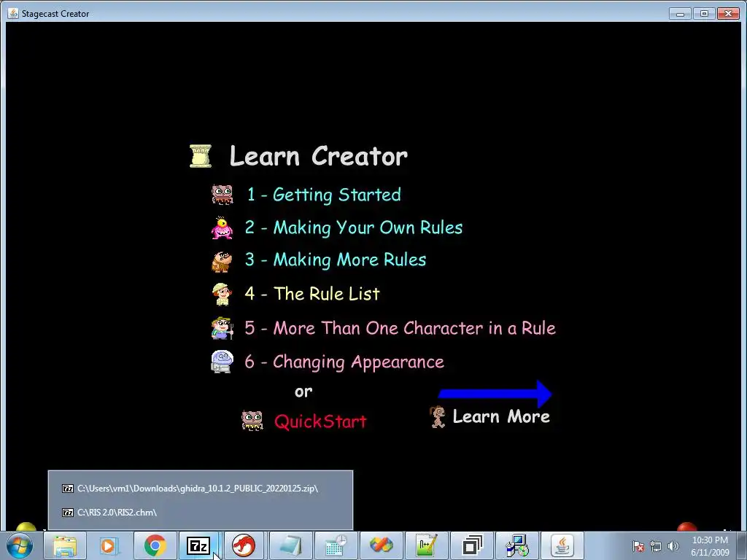Click the scroll icon beside Learn Creator
The width and height of the screenshot is (747, 560).
tap(201, 156)
